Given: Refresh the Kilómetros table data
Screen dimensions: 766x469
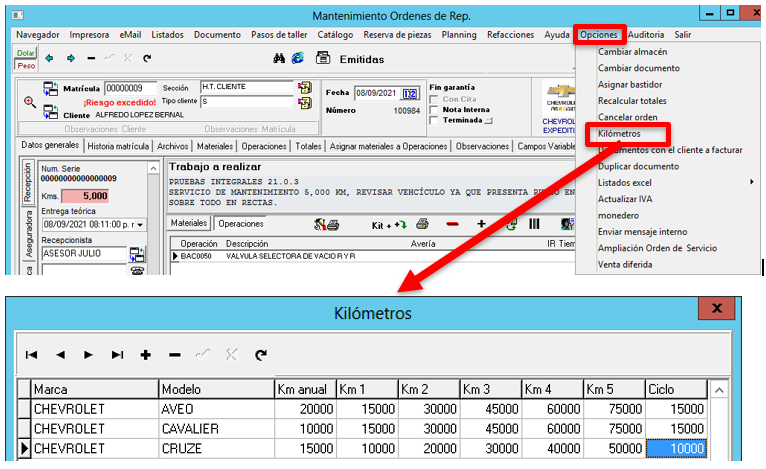Looking at the screenshot, I should (x=261, y=354).
